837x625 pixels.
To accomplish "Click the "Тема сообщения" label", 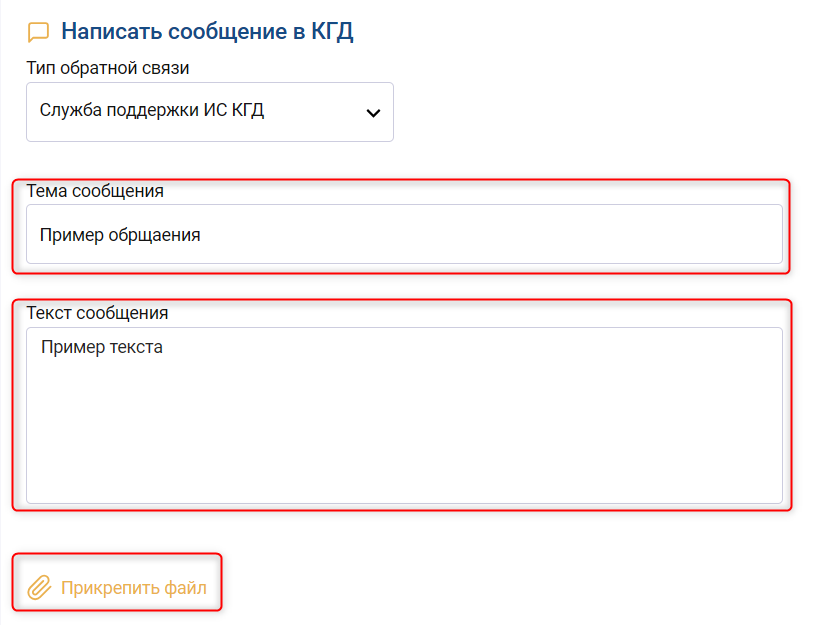I will 95,190.
